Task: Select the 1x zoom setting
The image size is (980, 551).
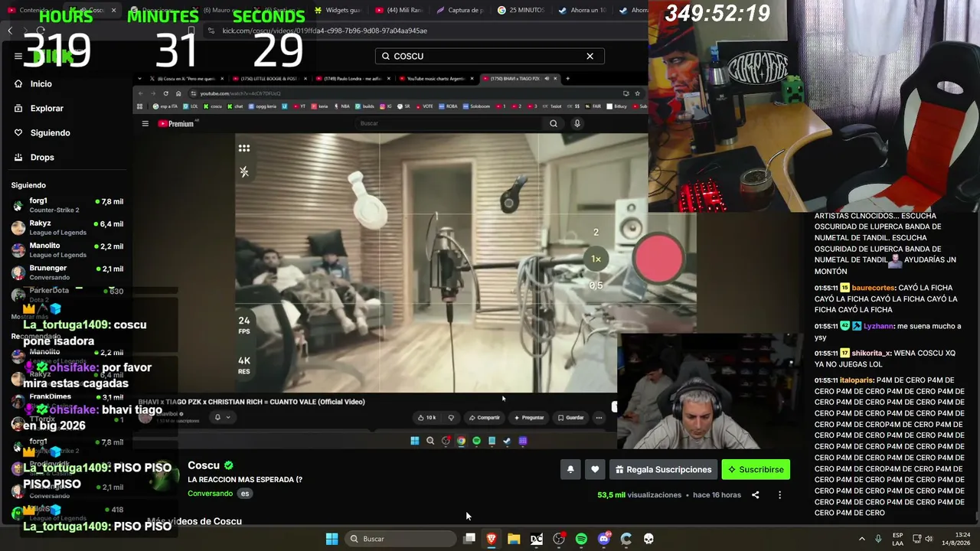Action: [596, 259]
